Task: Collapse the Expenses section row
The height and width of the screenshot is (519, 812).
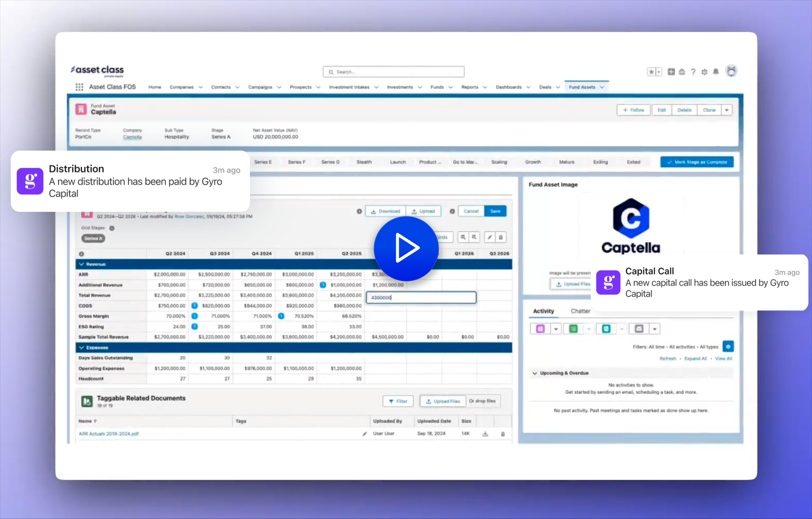Action: click(x=81, y=347)
